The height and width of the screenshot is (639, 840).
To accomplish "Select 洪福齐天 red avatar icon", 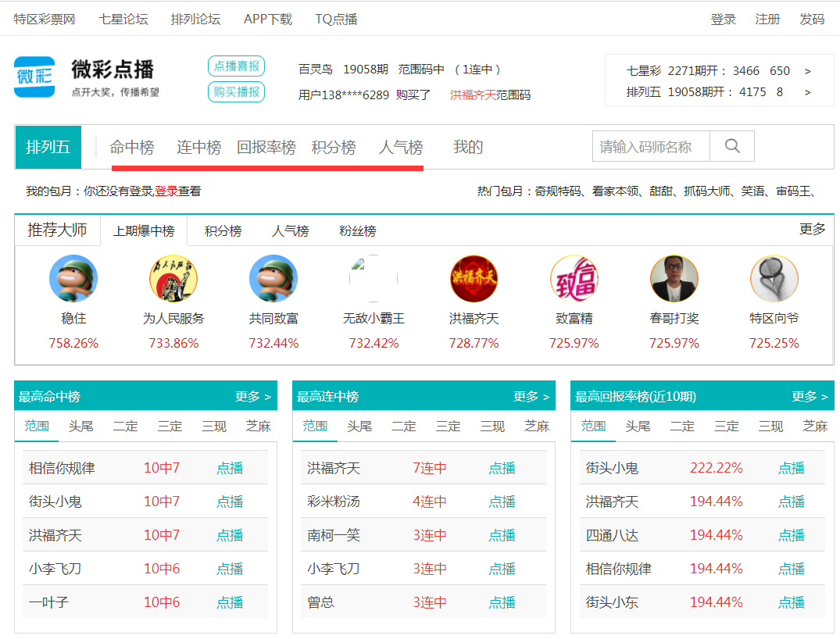I will tap(474, 278).
